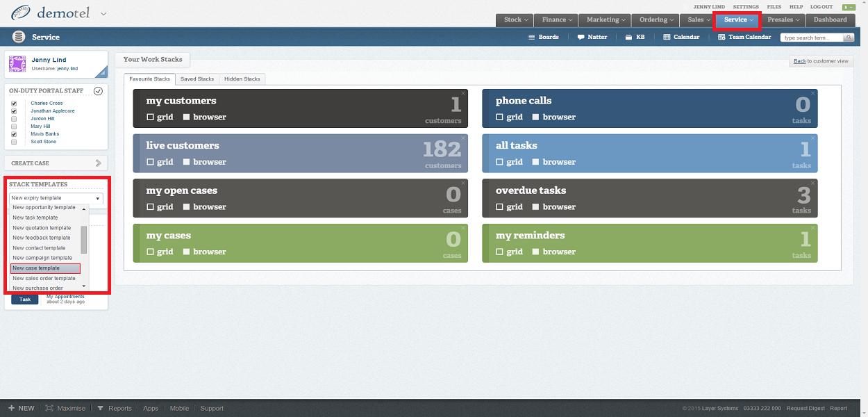868x417 pixels.
Task: Open Reports funnel icon in footer
Action: coord(101,408)
